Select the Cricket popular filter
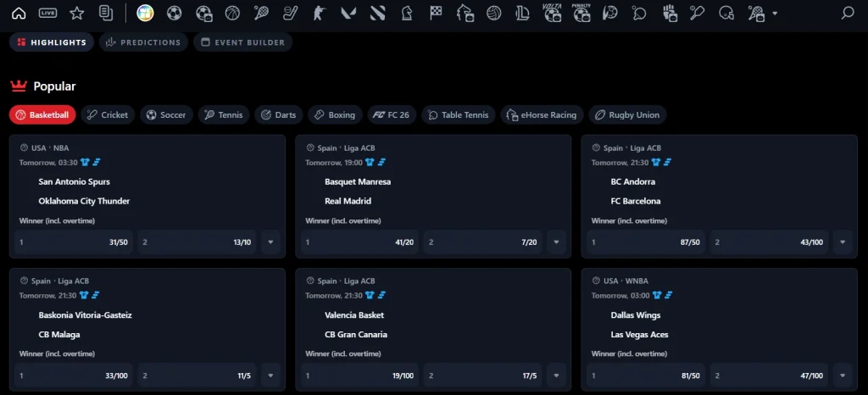Image resolution: width=868 pixels, height=395 pixels. 108,115
